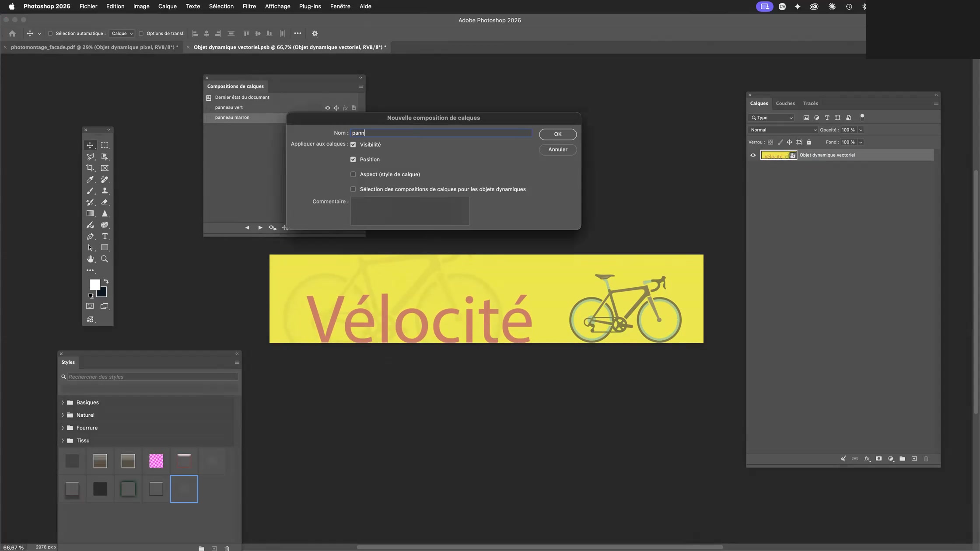Viewport: 980px width, 551px height.
Task: Select the Zoom tool
Action: point(105,259)
